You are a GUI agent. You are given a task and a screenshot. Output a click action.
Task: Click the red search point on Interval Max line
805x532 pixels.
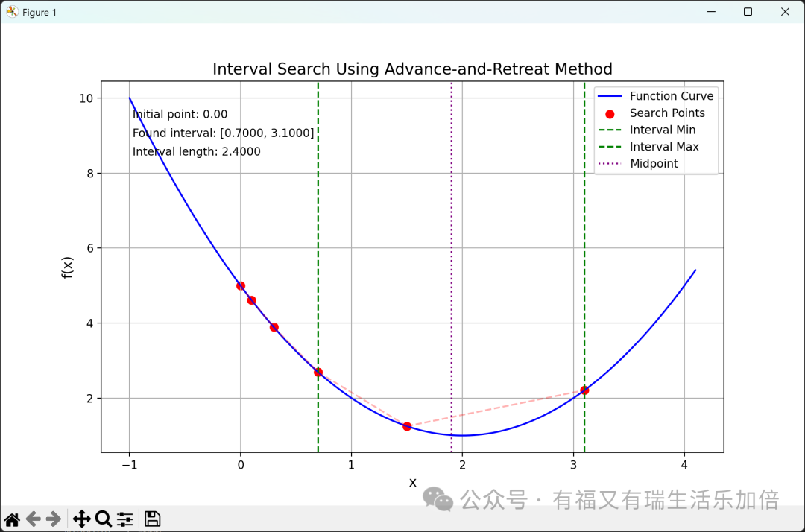click(x=584, y=390)
